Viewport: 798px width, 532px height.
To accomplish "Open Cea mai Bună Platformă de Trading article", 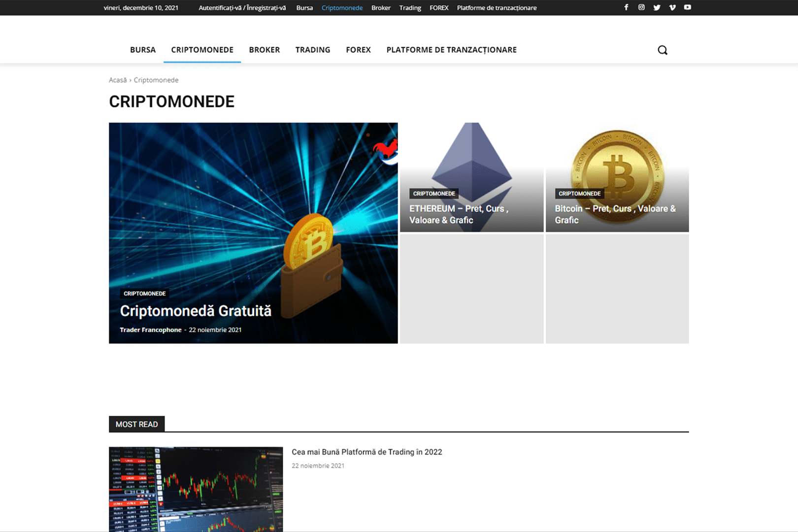I will point(366,452).
